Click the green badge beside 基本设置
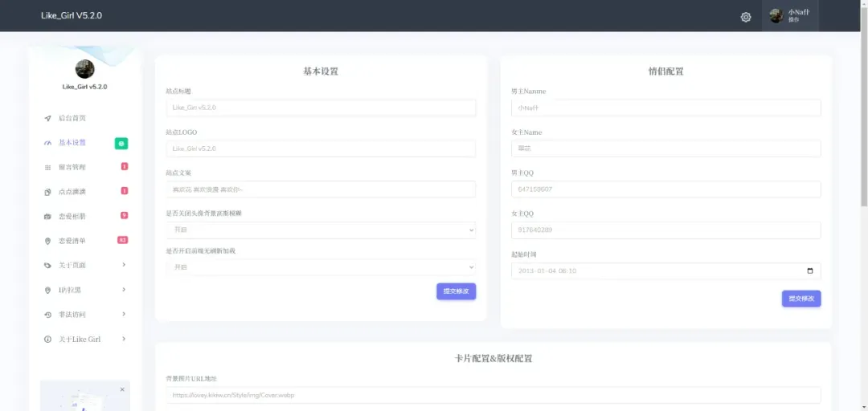 click(x=121, y=144)
